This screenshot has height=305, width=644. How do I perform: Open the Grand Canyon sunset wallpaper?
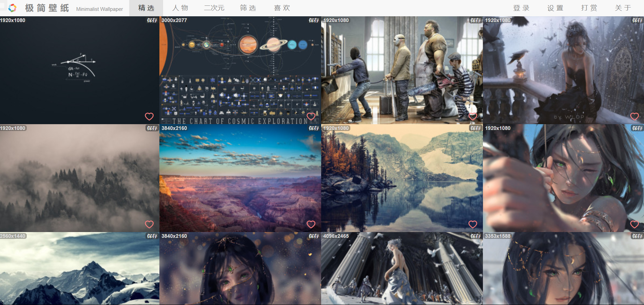tap(240, 178)
